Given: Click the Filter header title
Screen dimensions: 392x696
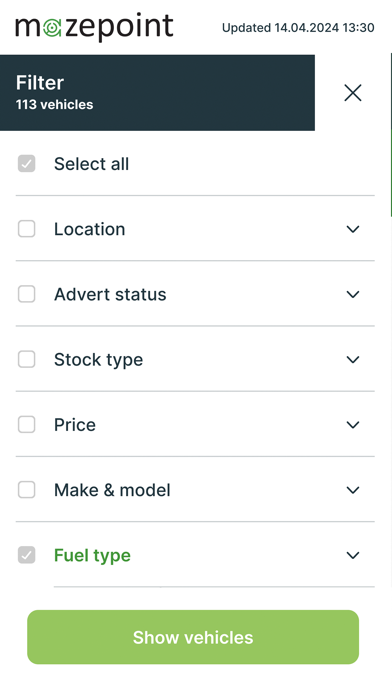Looking at the screenshot, I should 40,83.
